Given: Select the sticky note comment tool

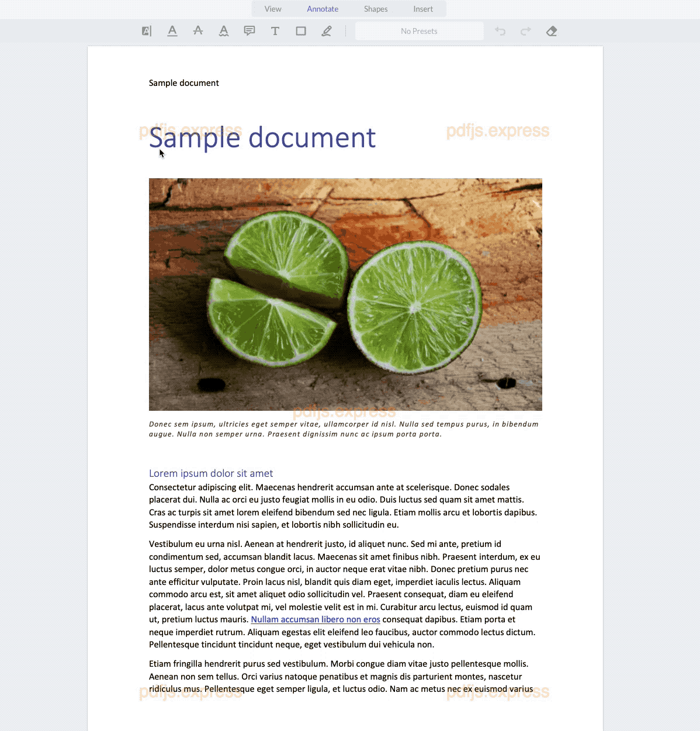Looking at the screenshot, I should tap(249, 31).
